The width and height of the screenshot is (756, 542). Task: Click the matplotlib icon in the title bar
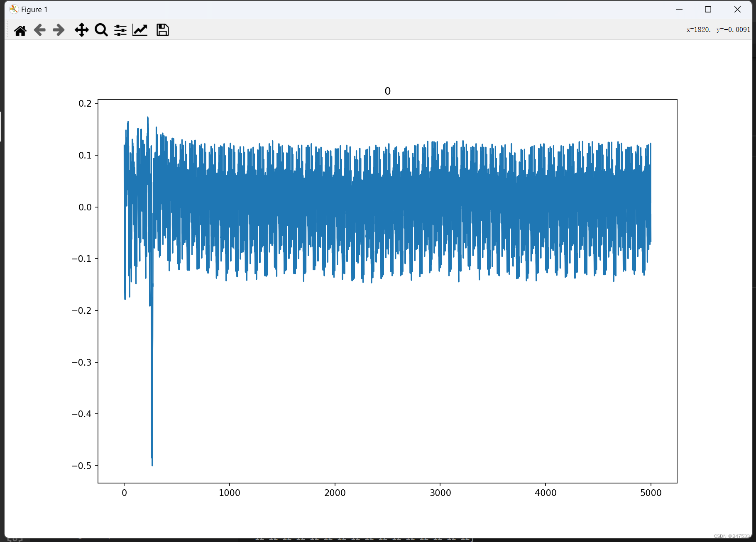[x=14, y=9]
